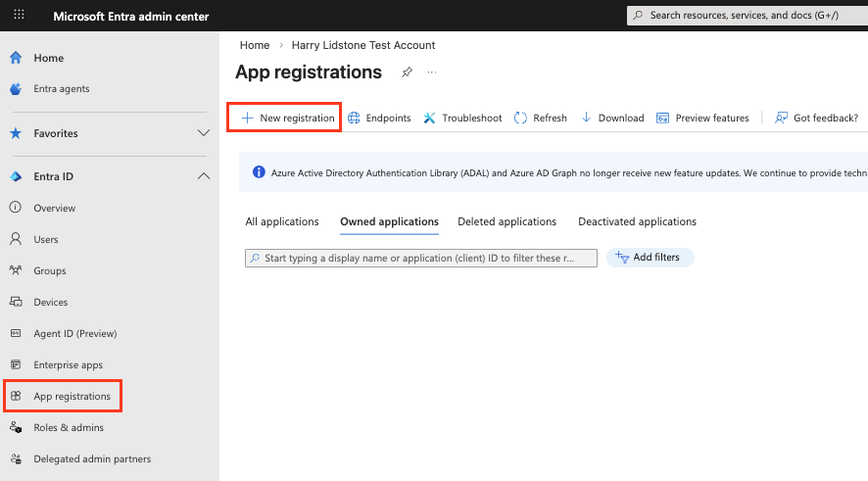
Task: Collapse the Entra ID section chevron
Action: pos(204,176)
